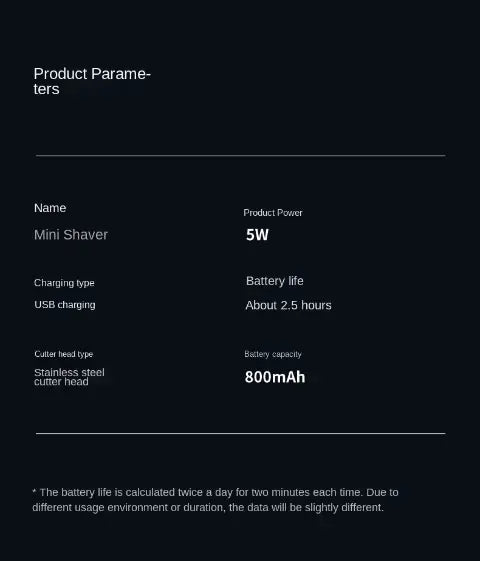Select the Stainless steel cutter head text
Viewport: 480px width, 561px height.
[x=69, y=377]
